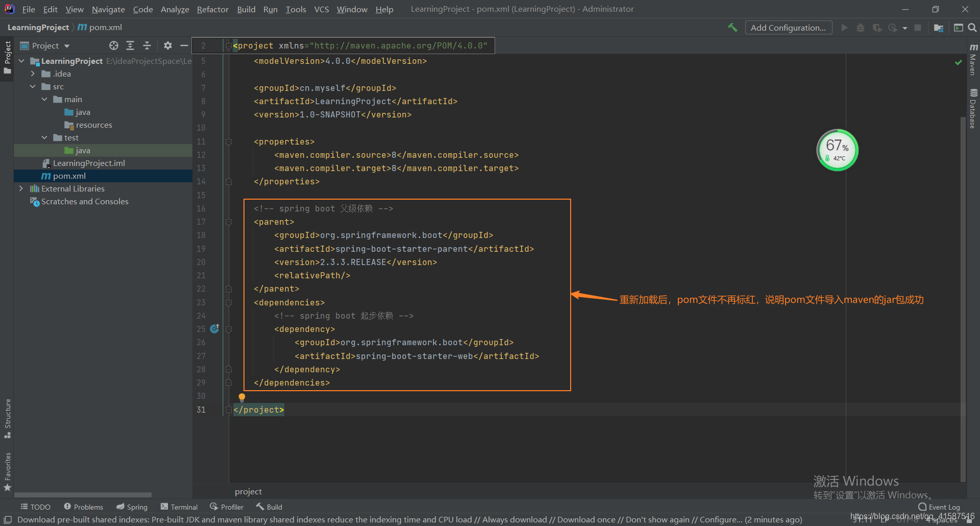The width and height of the screenshot is (980, 526).
Task: Click the 67% CPU gauge widget
Action: pyautogui.click(x=837, y=149)
